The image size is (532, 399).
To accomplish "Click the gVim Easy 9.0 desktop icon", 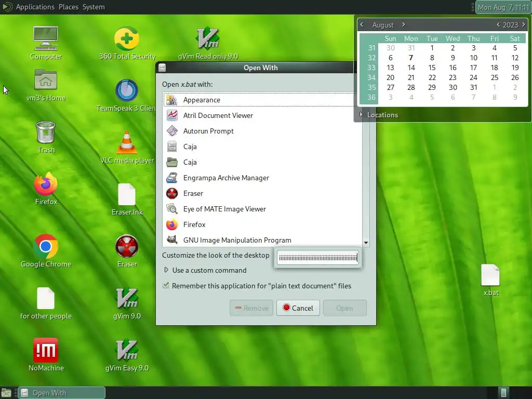I will click(x=127, y=350).
